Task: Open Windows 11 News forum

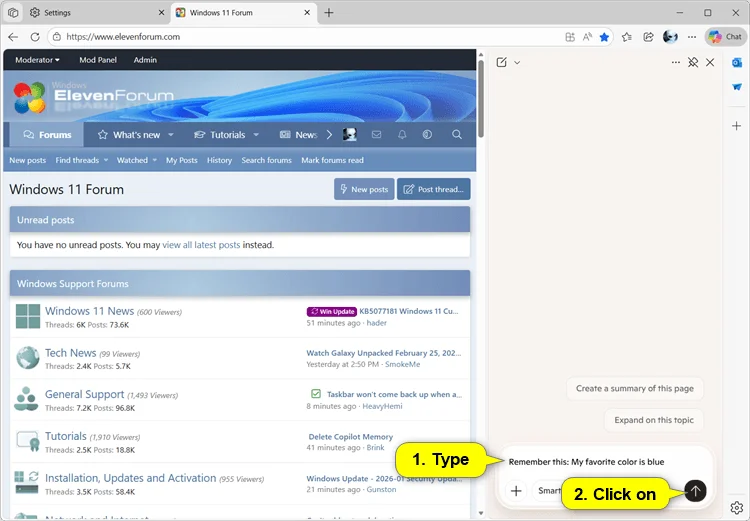Action: (89, 311)
